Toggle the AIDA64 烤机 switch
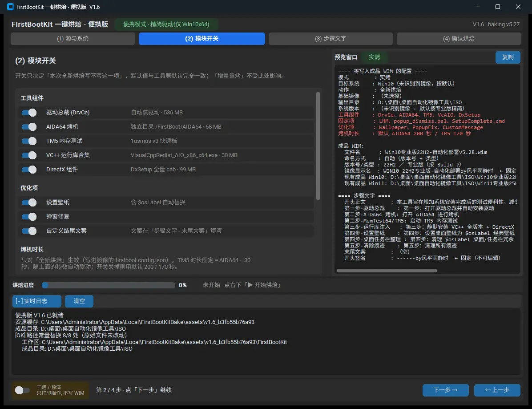 29,126
